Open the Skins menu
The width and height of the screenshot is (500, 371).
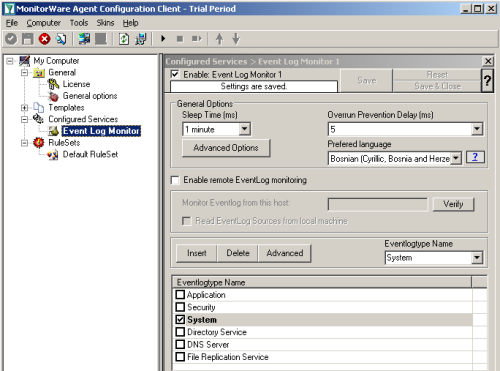point(105,23)
